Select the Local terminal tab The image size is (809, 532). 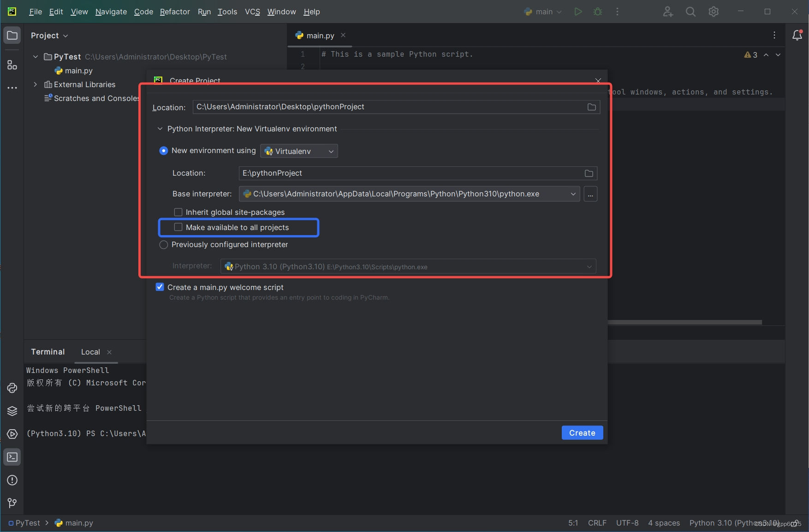(x=90, y=352)
